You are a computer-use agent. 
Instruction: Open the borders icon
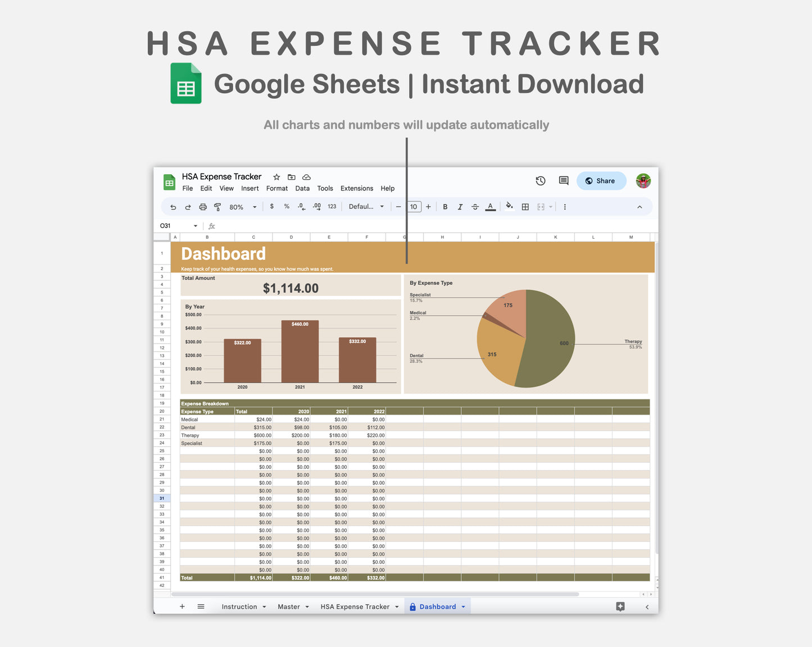[x=525, y=207]
